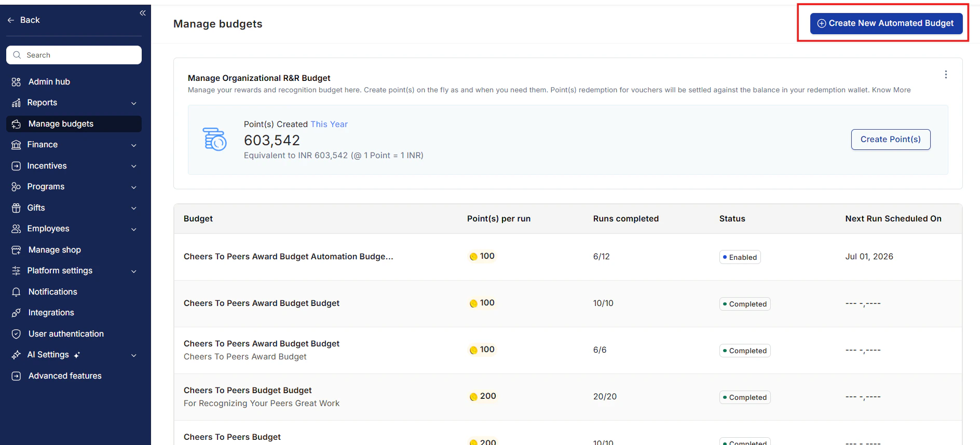Click the Gifts box icon

tap(16, 208)
